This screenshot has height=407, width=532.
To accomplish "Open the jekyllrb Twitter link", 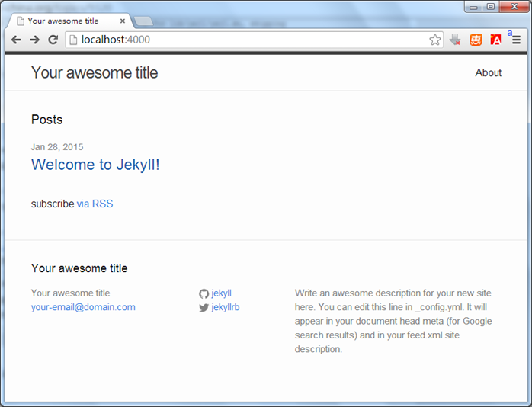I will point(226,308).
